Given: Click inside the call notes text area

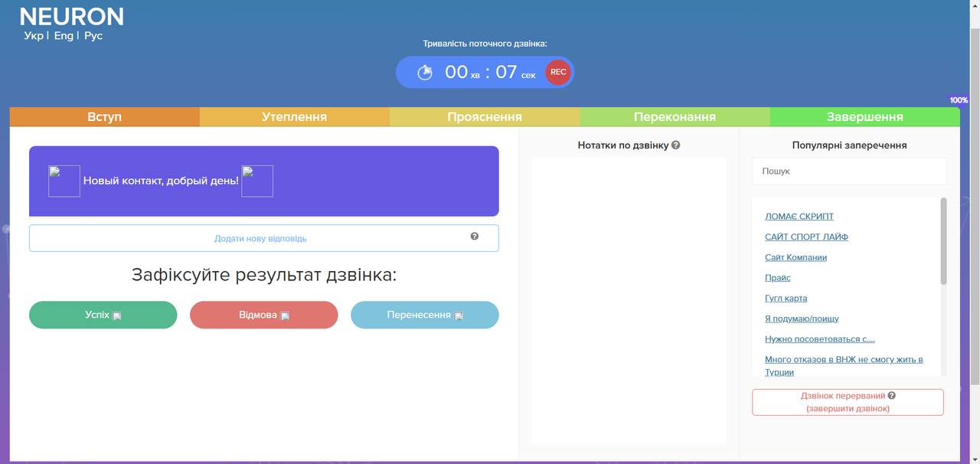Looking at the screenshot, I should click(629, 300).
